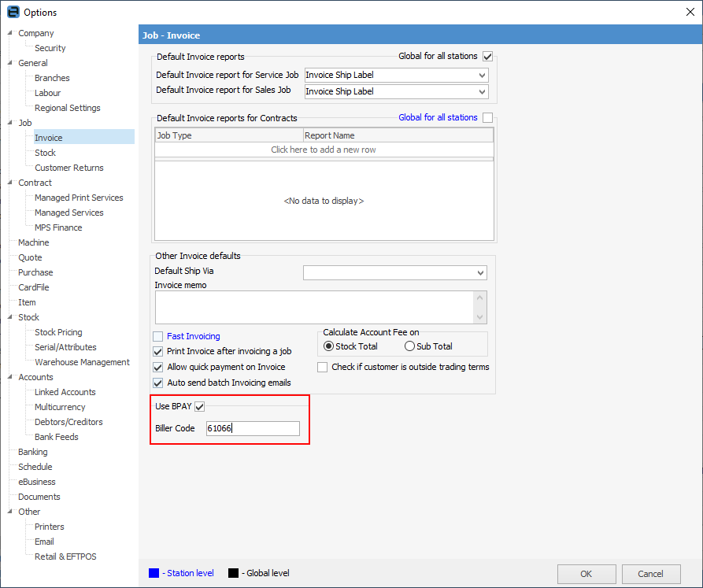
Task: Select Security in the options tree
Action: [x=50, y=48]
